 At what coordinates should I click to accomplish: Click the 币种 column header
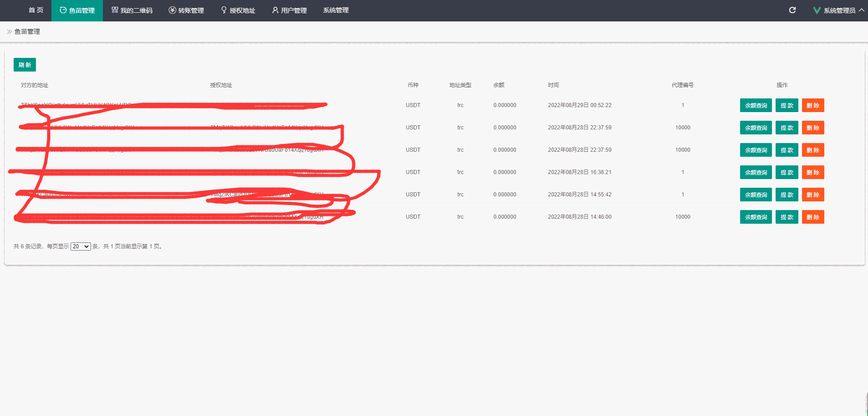point(413,85)
